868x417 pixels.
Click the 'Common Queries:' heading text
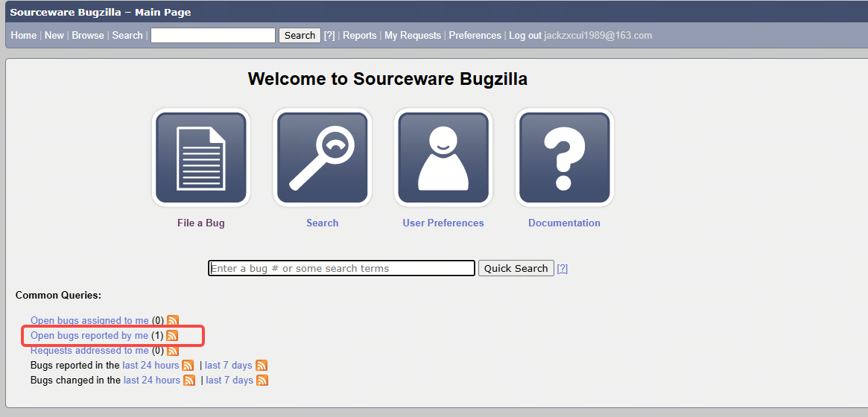pyautogui.click(x=58, y=296)
